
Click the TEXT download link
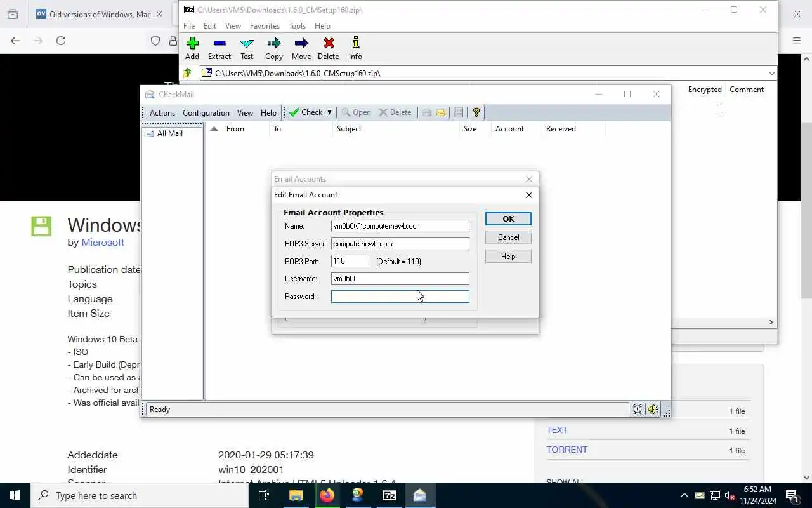click(x=557, y=430)
